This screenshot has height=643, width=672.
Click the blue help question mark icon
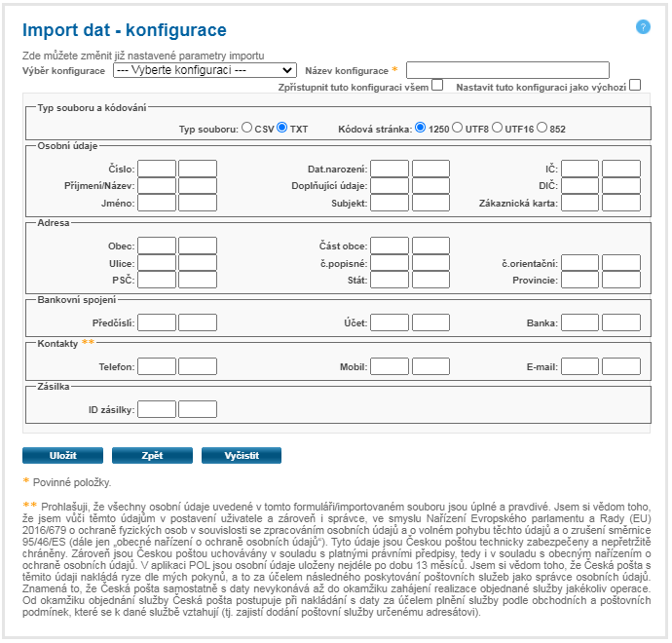(643, 26)
